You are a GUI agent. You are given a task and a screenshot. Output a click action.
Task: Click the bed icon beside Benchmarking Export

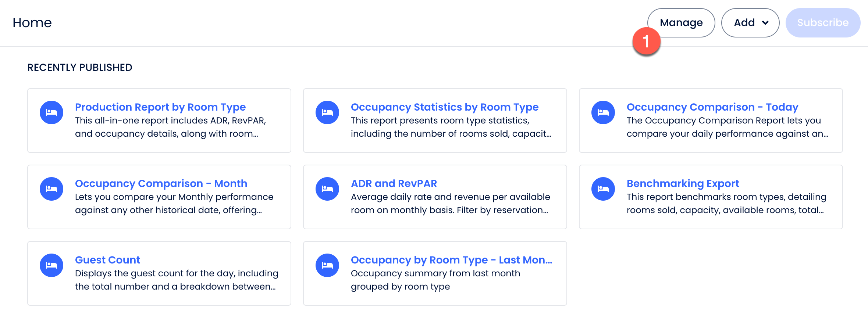(603, 189)
